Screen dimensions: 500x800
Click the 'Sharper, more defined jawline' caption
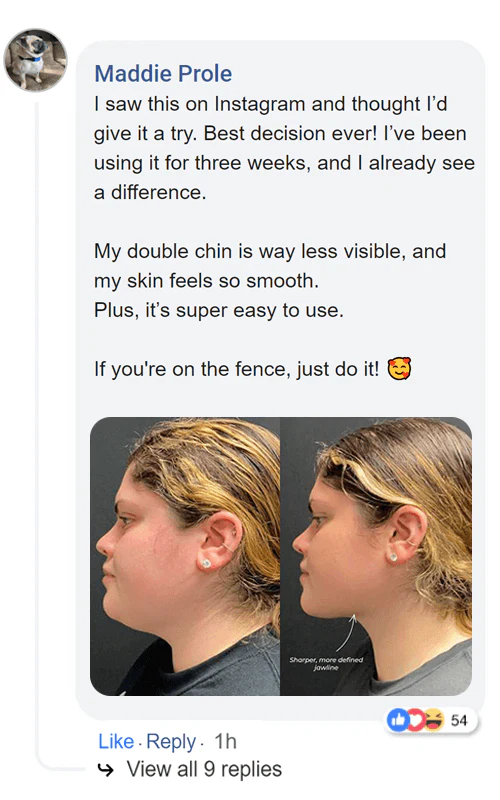326,663
